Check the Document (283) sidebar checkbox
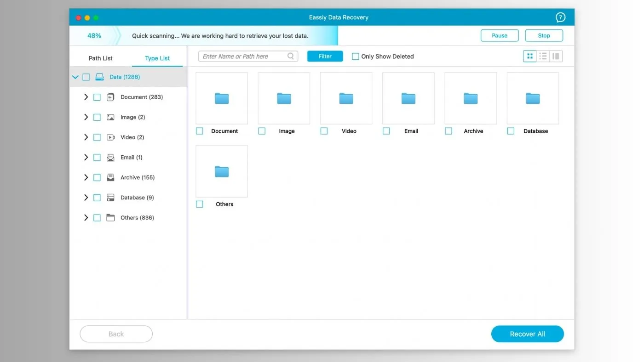 click(97, 97)
